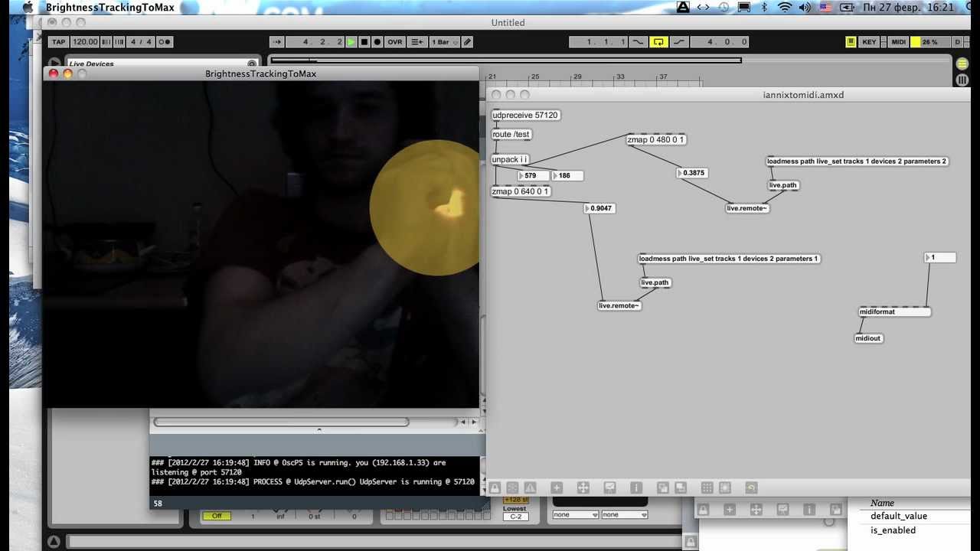Viewport: 980px width, 551px height.
Task: Select loadmess object for parameters 1
Action: point(729,259)
